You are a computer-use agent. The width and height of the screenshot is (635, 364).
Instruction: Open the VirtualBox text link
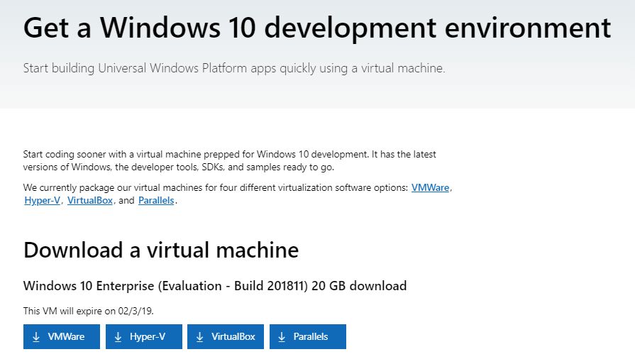[90, 200]
